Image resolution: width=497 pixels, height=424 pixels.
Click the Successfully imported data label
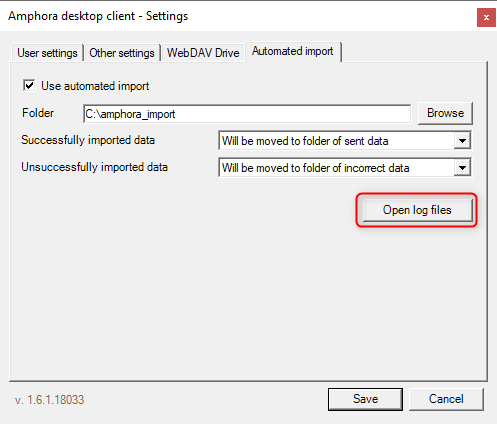(x=88, y=140)
